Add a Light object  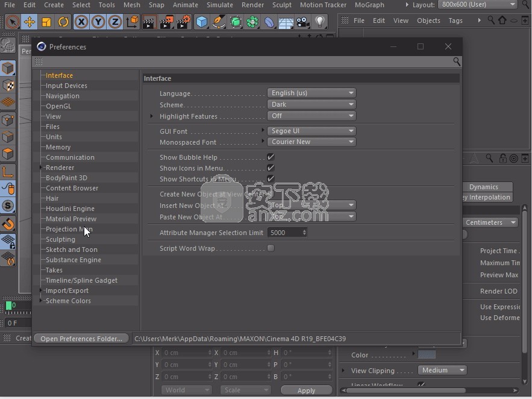[319, 22]
